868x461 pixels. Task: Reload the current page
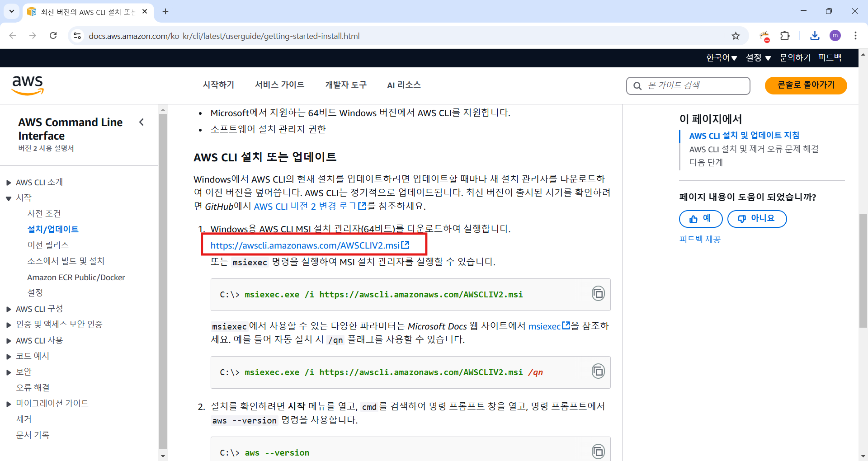pyautogui.click(x=53, y=36)
